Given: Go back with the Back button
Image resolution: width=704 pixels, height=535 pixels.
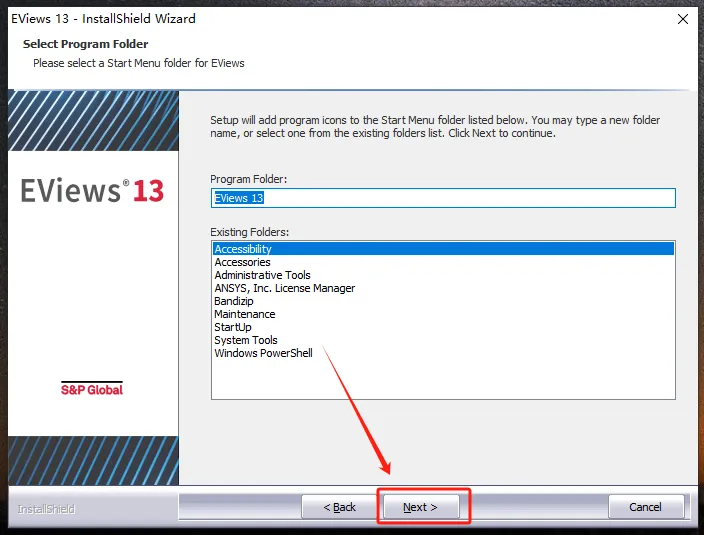Looking at the screenshot, I should coord(339,507).
